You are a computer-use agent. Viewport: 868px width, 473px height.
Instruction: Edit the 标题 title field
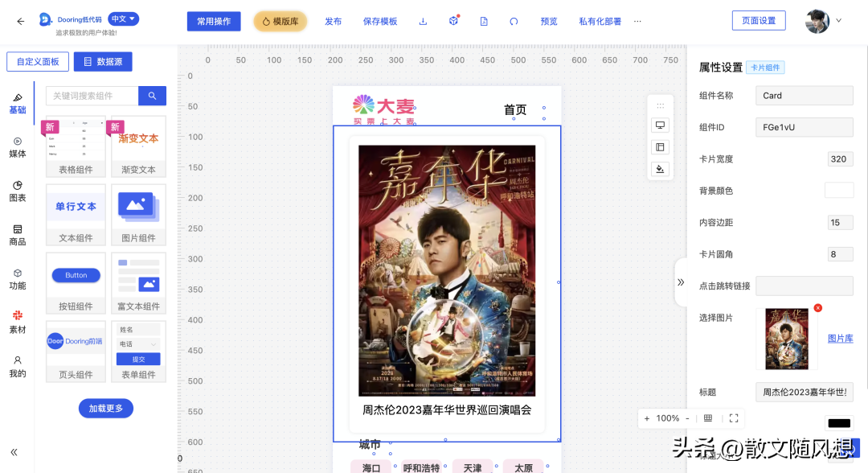805,392
